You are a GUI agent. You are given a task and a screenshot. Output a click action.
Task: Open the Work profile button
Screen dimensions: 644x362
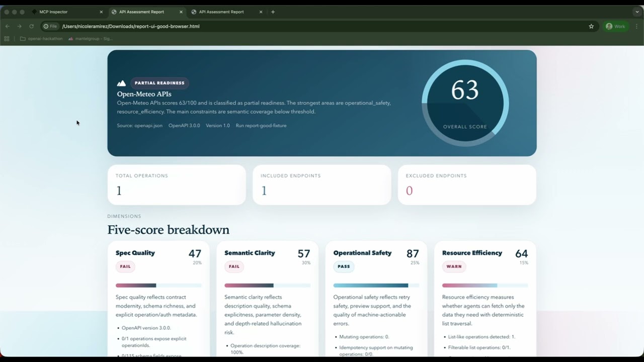pyautogui.click(x=615, y=26)
